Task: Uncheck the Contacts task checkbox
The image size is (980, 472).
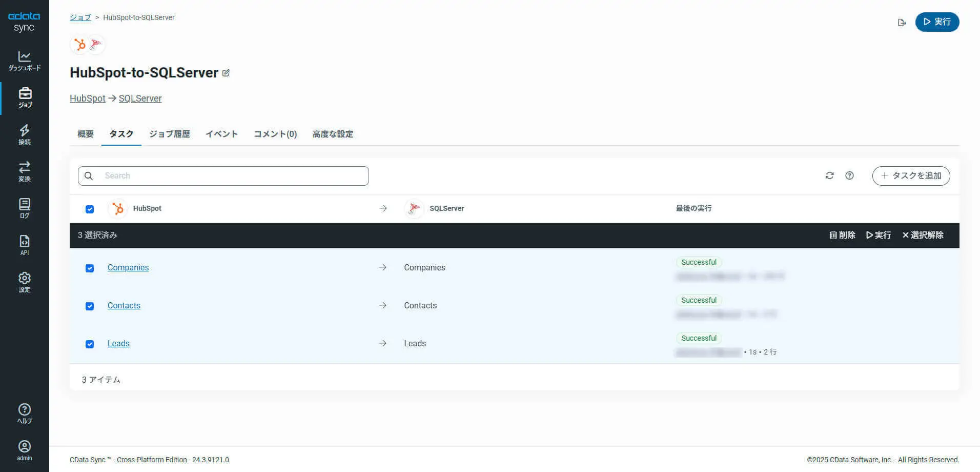Action: click(90, 306)
